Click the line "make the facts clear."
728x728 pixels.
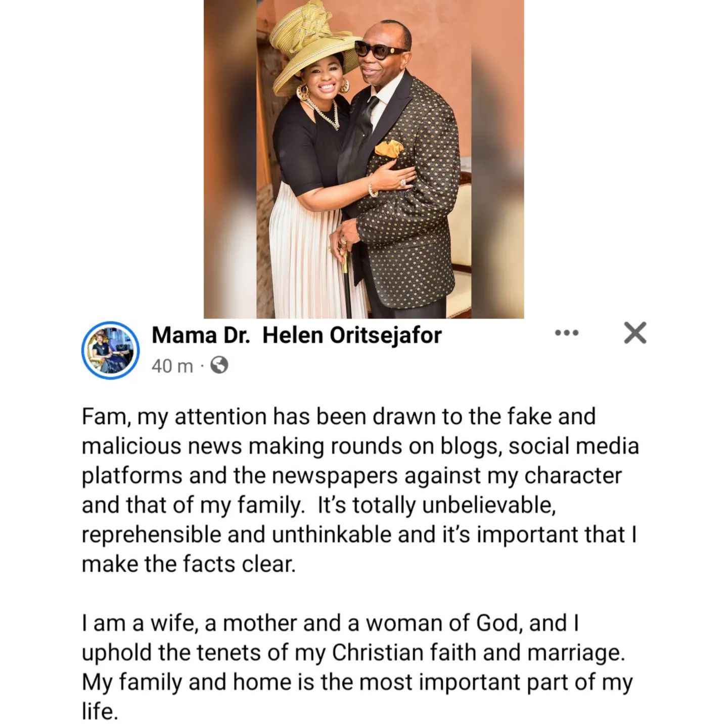[188, 564]
